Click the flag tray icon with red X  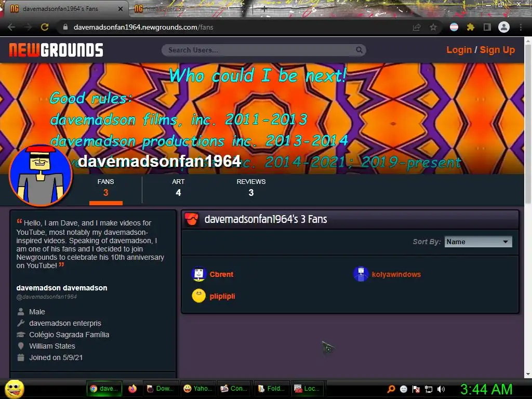click(x=416, y=389)
